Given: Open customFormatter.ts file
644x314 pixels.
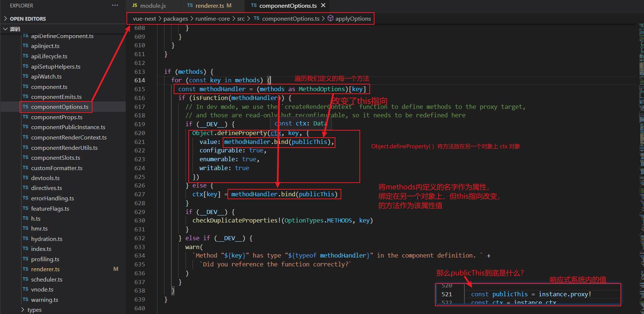Looking at the screenshot, I should [x=56, y=168].
